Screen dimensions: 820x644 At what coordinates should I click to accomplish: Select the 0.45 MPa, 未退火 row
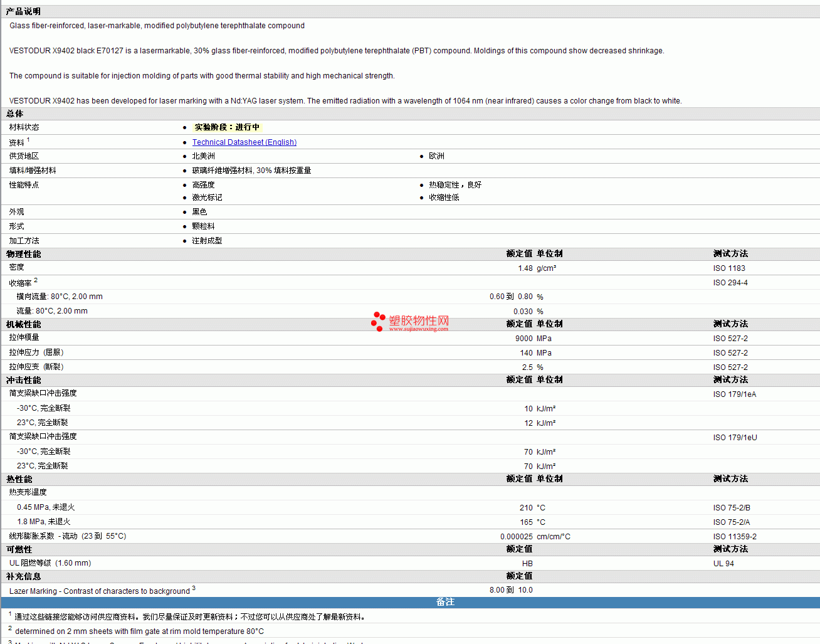click(x=46, y=507)
